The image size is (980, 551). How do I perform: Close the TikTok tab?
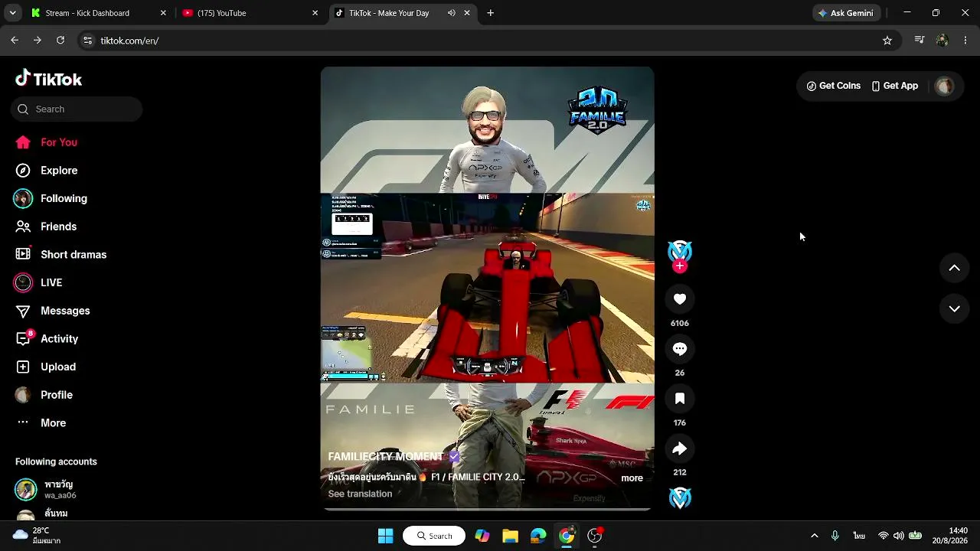467,13
